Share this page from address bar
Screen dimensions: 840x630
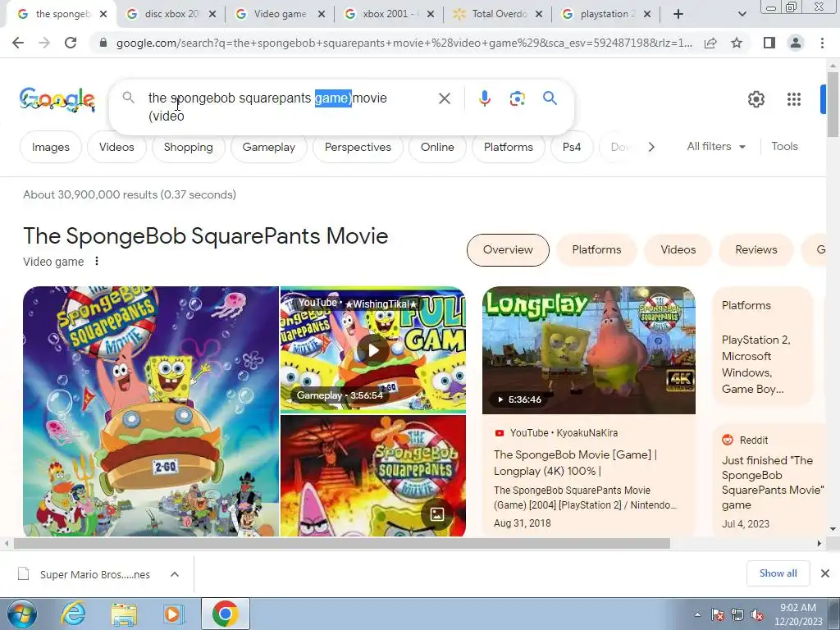(710, 43)
